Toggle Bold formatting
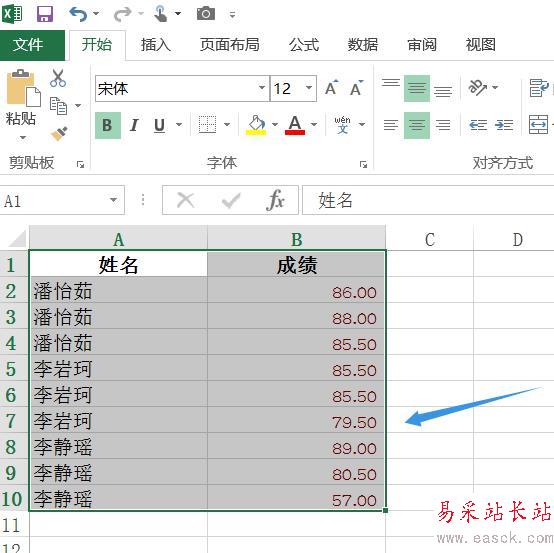 tap(108, 125)
